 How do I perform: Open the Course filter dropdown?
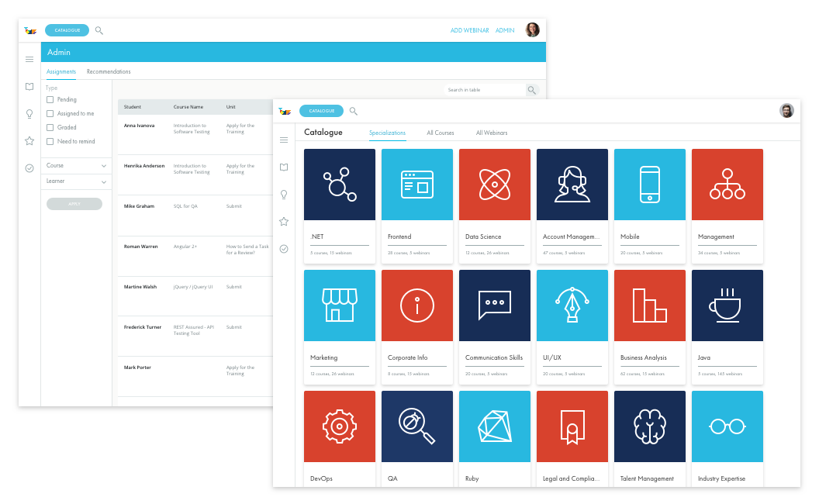coord(75,165)
